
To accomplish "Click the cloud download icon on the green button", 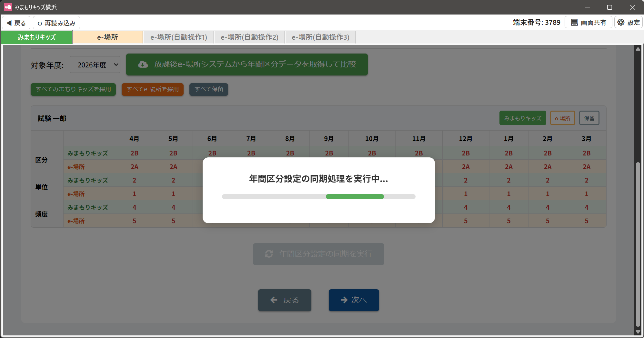I will click(x=143, y=65).
